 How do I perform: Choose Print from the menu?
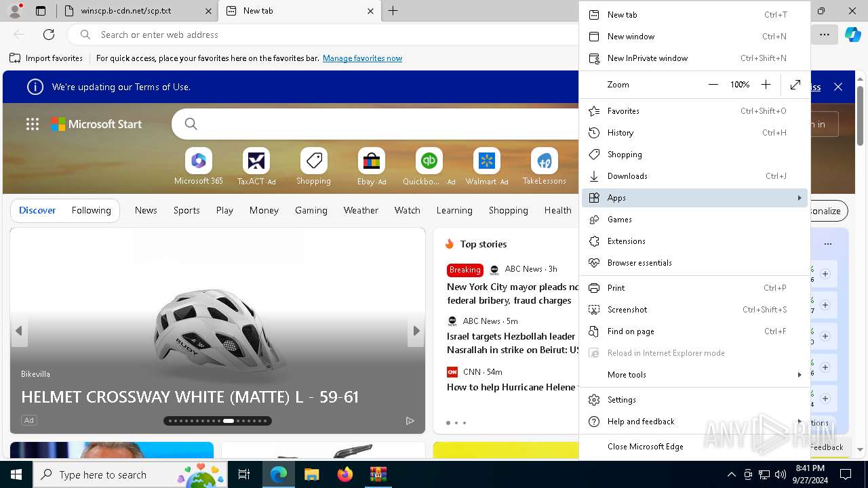click(x=694, y=288)
